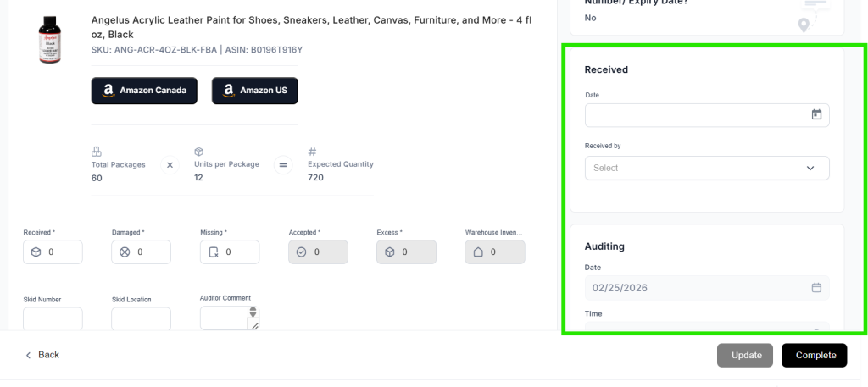The image size is (868, 387).
Task: Click the Received section heading
Action: [x=606, y=69]
